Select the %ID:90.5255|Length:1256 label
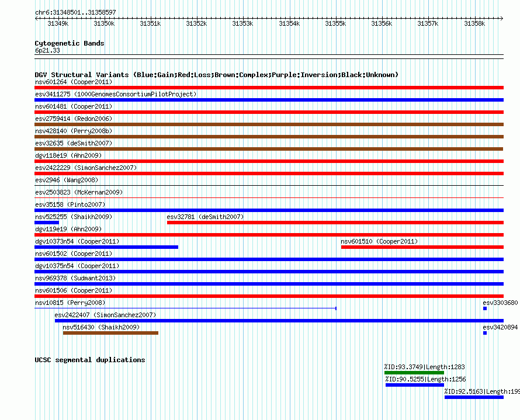 coord(425,379)
